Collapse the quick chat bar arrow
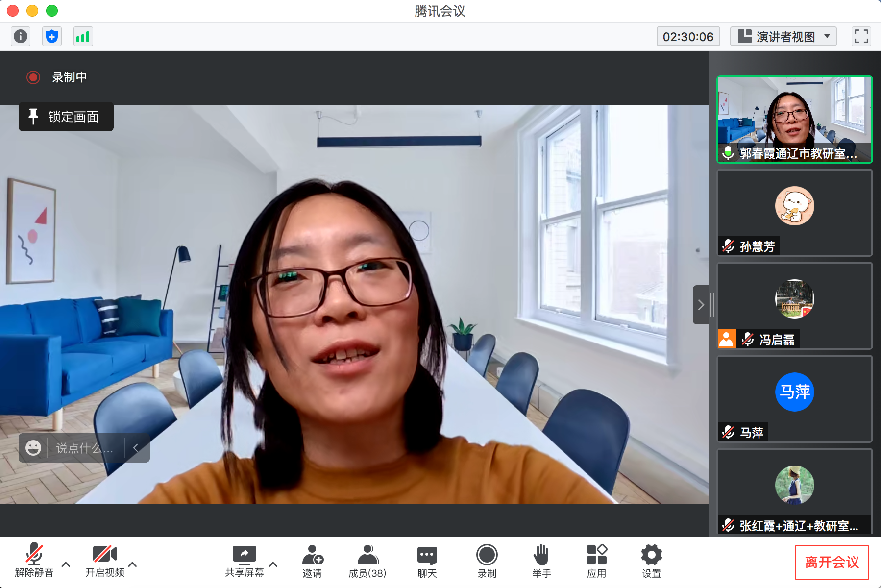 (136, 448)
